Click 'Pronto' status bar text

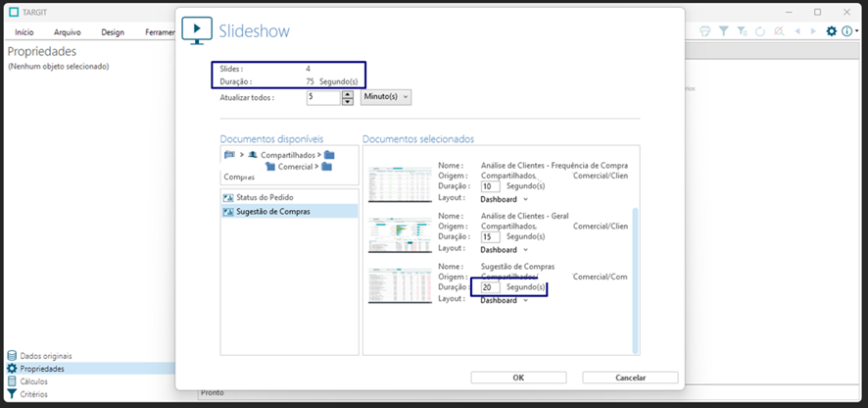[x=212, y=392]
